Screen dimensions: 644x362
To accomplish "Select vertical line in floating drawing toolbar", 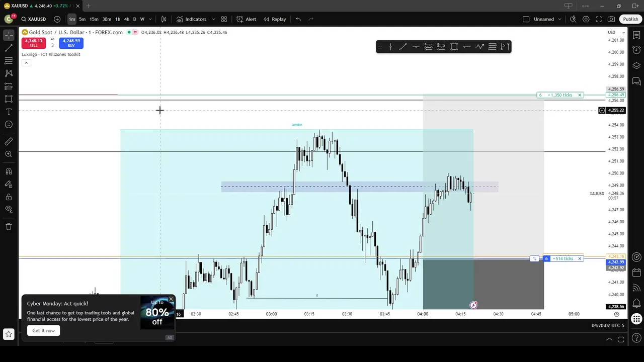I will click(x=390, y=47).
